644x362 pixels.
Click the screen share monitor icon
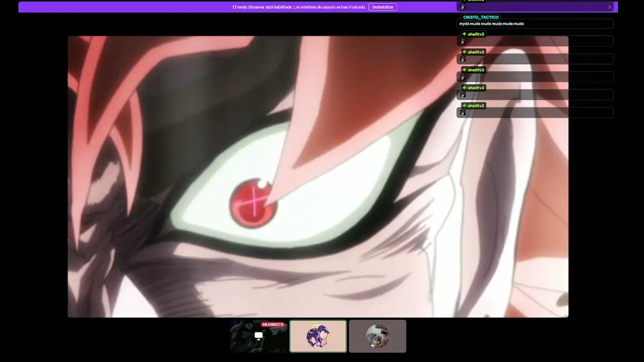pos(259,336)
